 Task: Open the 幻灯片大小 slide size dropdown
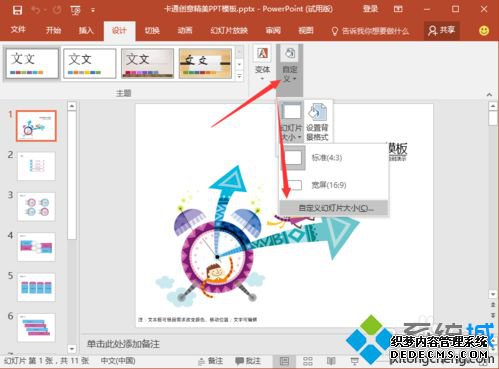(x=291, y=122)
